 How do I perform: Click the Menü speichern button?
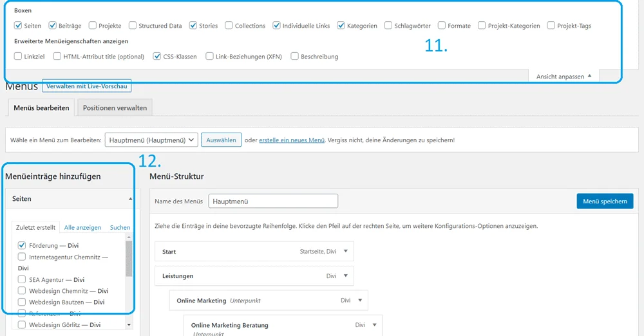[605, 201]
